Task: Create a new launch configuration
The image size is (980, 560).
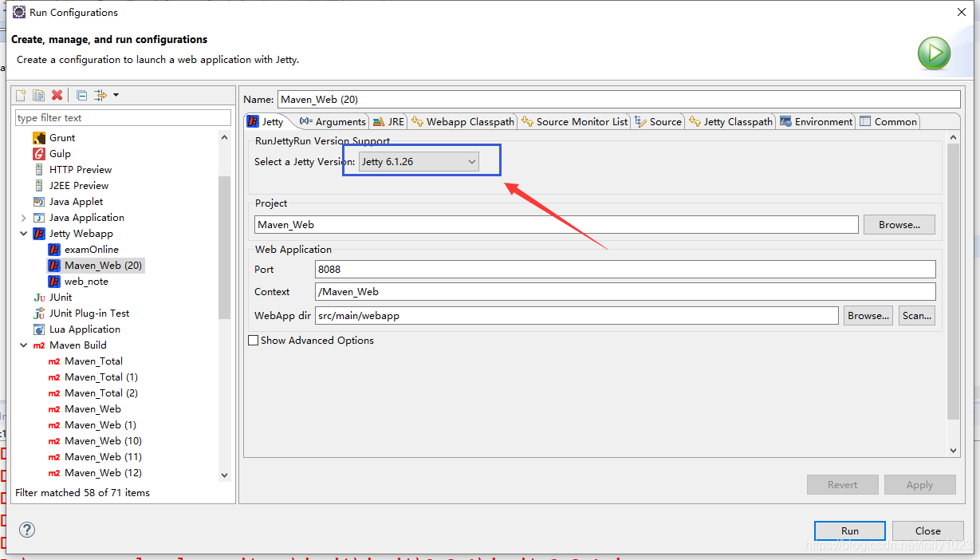Action: pyautogui.click(x=22, y=95)
